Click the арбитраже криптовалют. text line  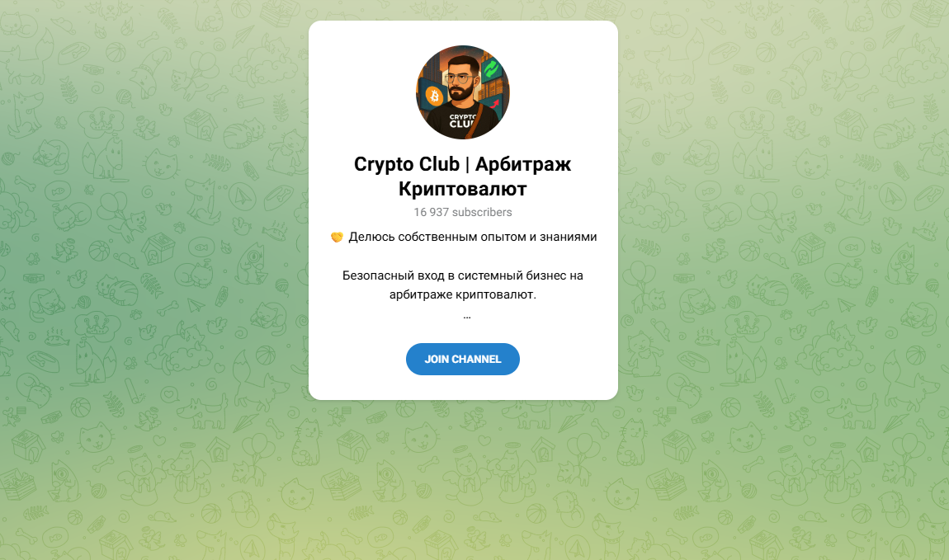tap(462, 295)
